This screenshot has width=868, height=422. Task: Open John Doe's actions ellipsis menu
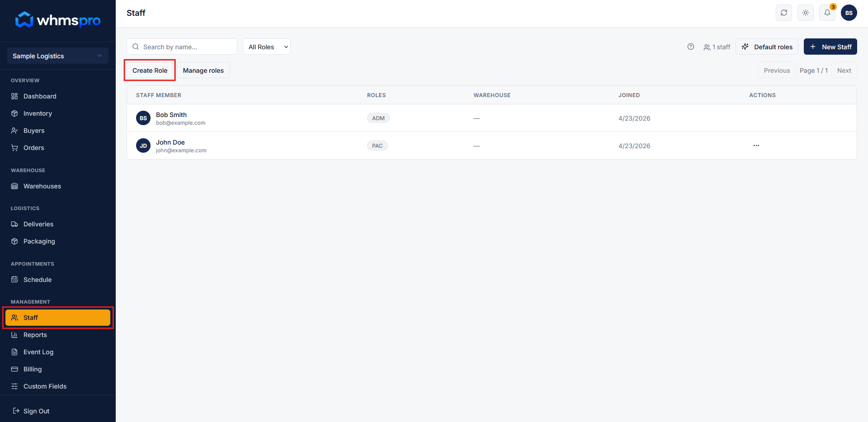click(756, 145)
